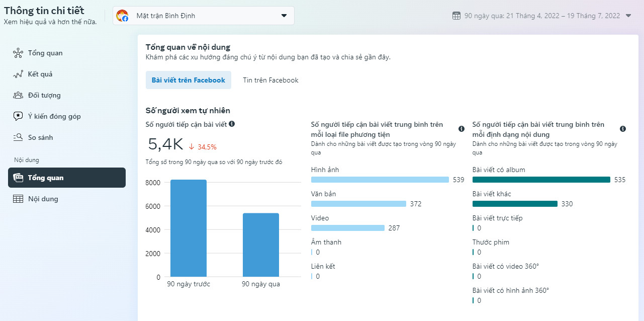Screen dimensions: 644x321
Task: Click the Nội dung section label in sidebar
Action: click(27, 160)
